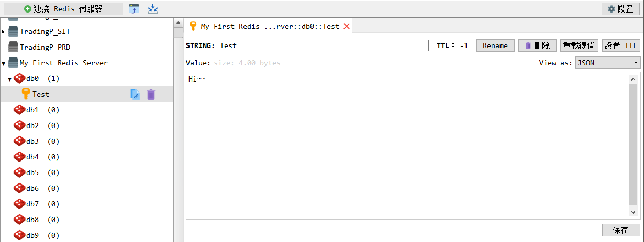Click the STRING key name field
This screenshot has width=644, height=242.
point(323,45)
